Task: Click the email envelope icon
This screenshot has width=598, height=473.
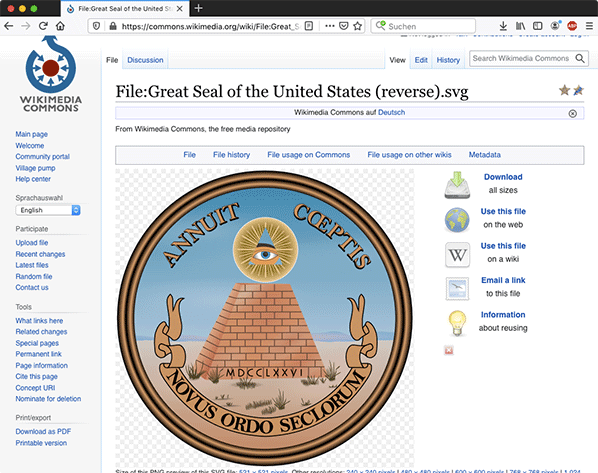Action: (457, 289)
